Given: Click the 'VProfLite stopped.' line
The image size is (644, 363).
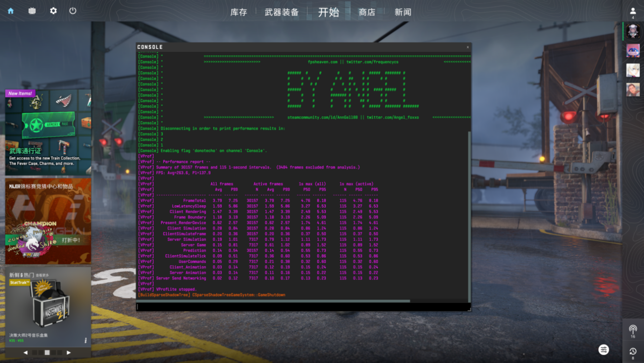Looking at the screenshot, I should pyautogui.click(x=176, y=289).
